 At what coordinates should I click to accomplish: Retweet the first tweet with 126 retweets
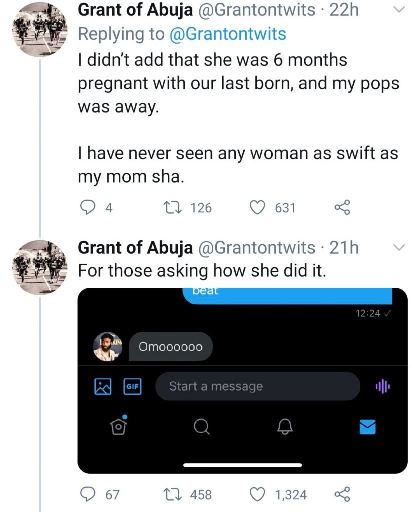pos(167,207)
